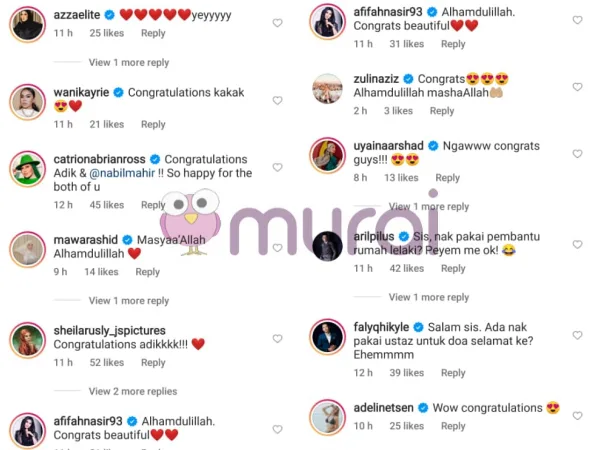Like wanikayrie's comment heart icon
Viewport: 600px width, 450px height.
click(277, 101)
